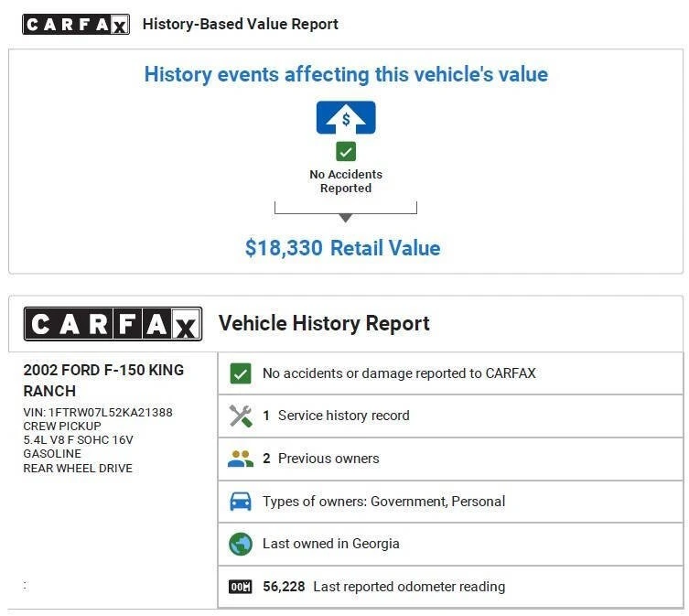Click the large CARFAX Vehicle History logo
The height and width of the screenshot is (616, 689).
[113, 324]
